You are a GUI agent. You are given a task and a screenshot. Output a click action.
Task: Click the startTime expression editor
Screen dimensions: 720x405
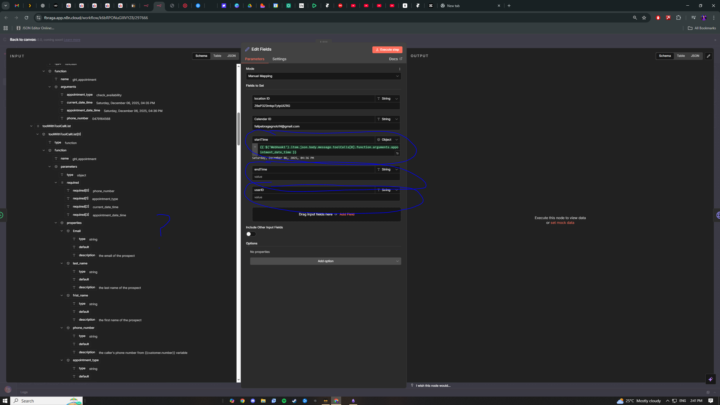328,149
